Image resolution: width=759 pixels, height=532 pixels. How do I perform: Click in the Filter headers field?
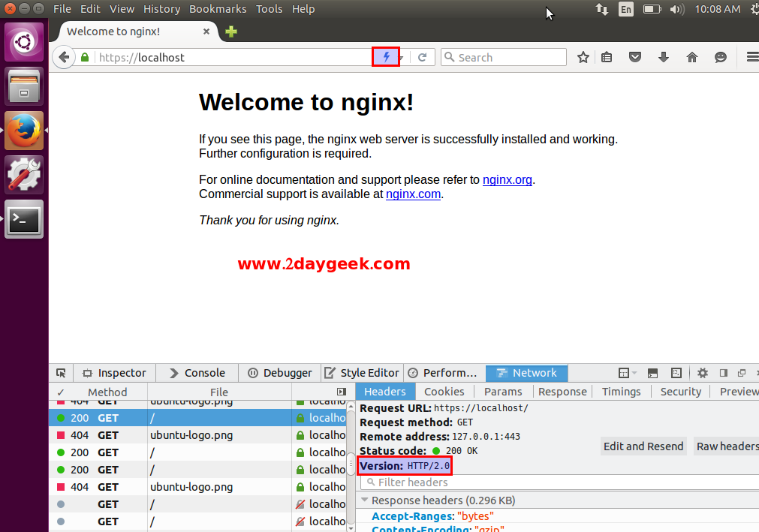coord(559,482)
